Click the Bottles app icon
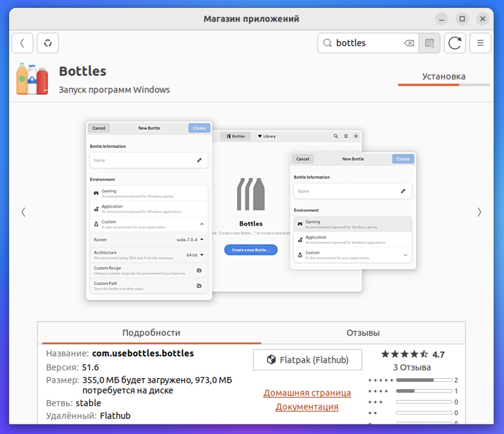The image size is (504, 434). 32,79
